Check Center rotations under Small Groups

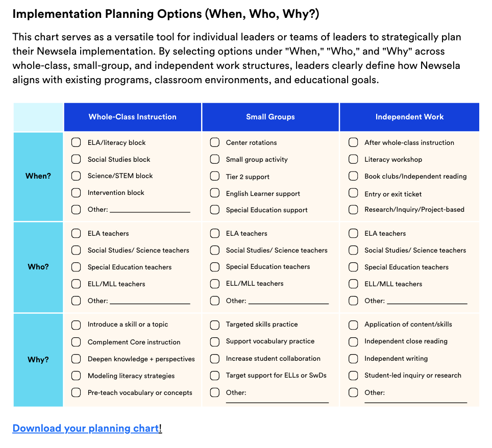pos(214,142)
